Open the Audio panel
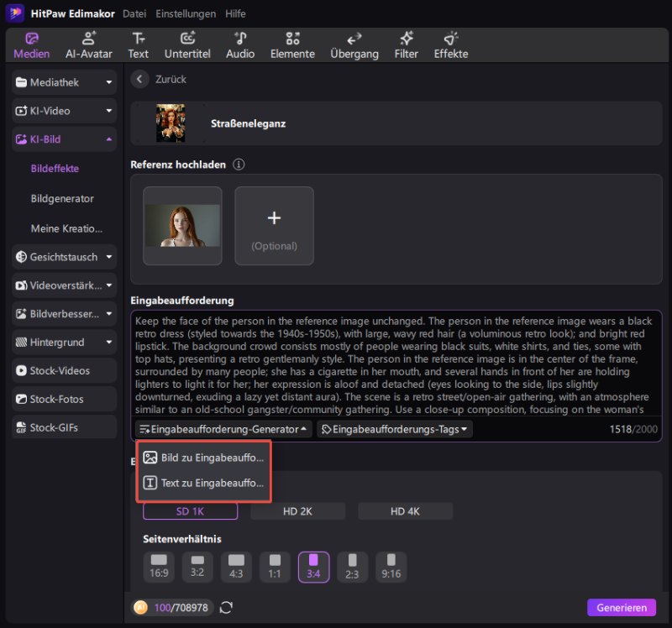Image resolution: width=672 pixels, height=628 pixels. click(239, 44)
